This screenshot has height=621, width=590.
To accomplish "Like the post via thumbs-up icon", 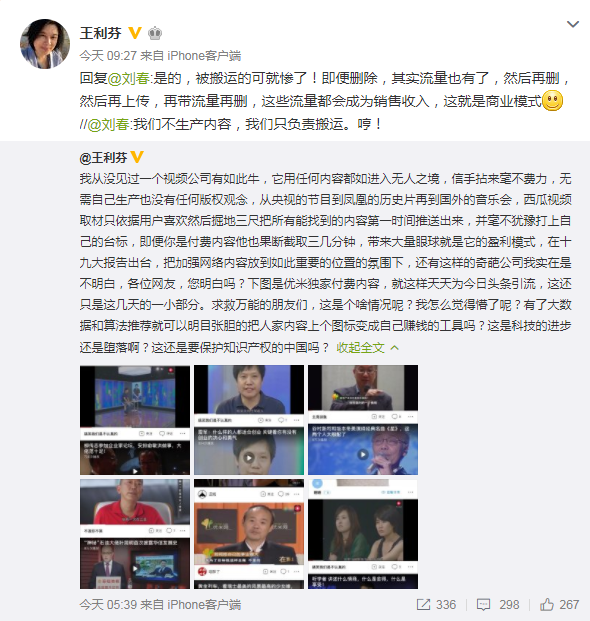I will 547,604.
